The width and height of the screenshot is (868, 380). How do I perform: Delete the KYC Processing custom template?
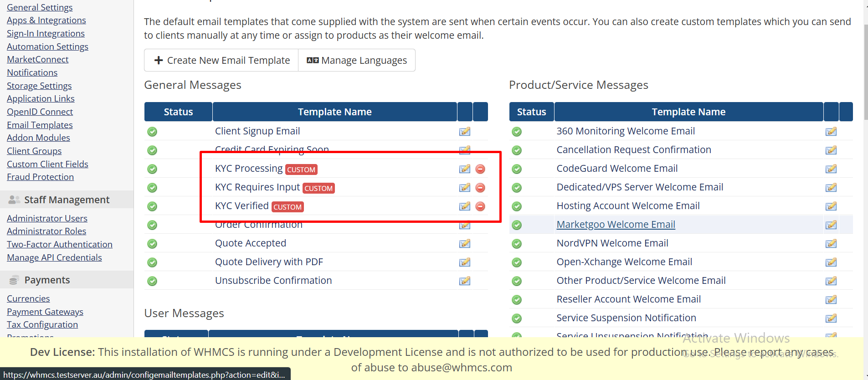click(480, 169)
